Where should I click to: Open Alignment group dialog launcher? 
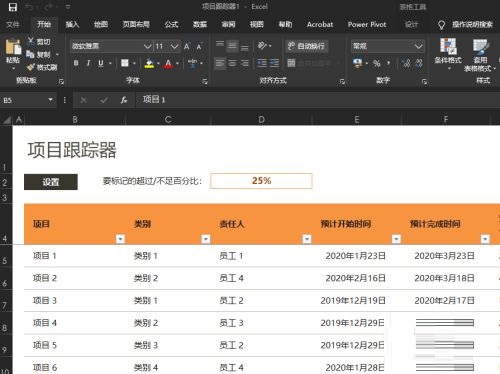(x=342, y=81)
